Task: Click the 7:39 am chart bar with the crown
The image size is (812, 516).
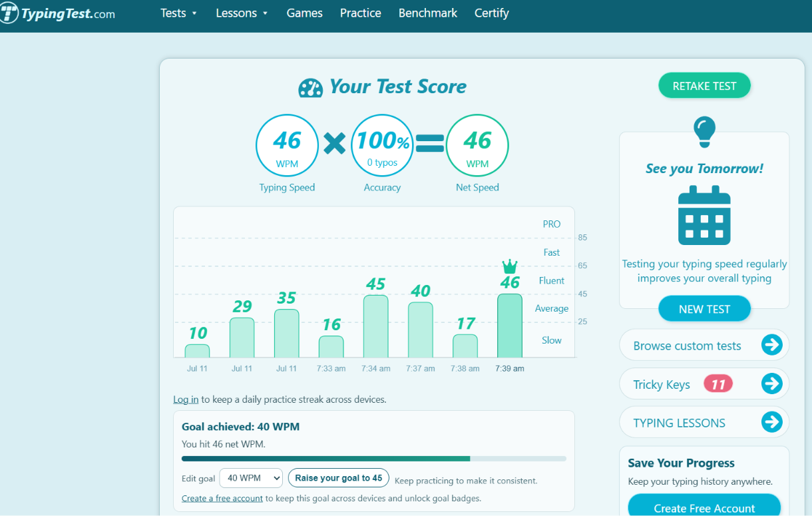Action: click(x=510, y=326)
